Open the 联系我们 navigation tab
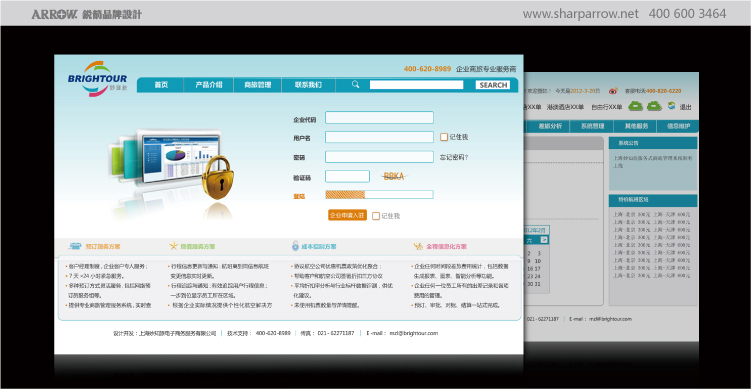The height and width of the screenshot is (389, 751). point(308,85)
